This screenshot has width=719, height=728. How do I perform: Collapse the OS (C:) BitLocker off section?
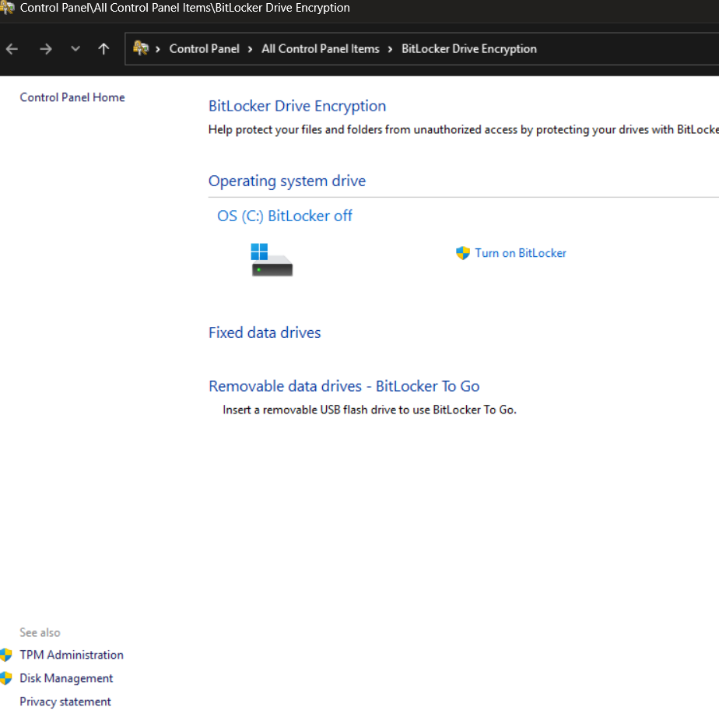[284, 216]
